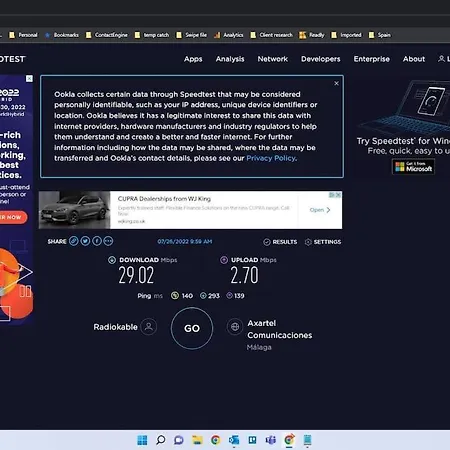The image size is (450, 450).
Task: Click the download arrow icon
Action: [x=112, y=260]
